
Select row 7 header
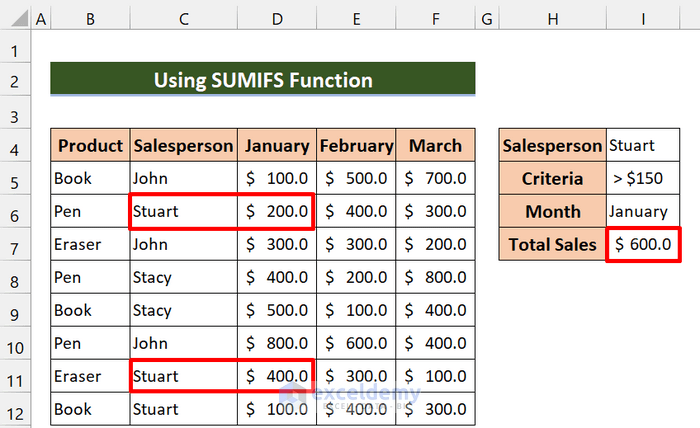pos(14,244)
